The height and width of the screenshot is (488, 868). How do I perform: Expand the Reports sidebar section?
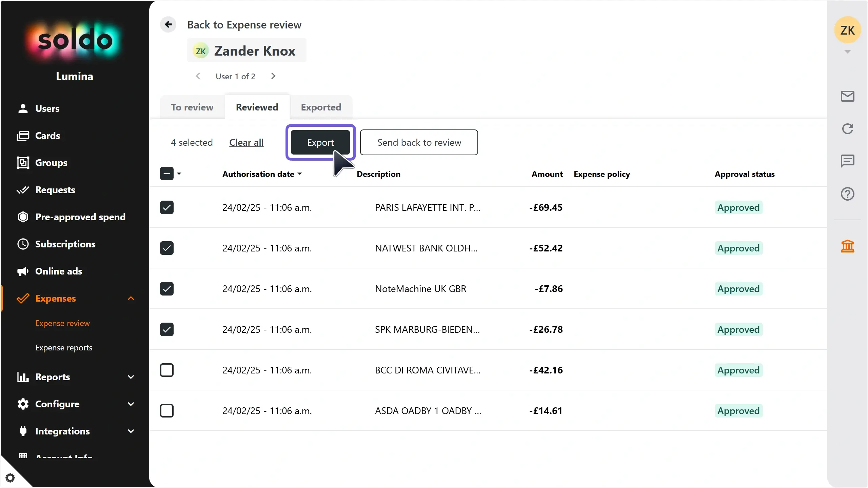pyautogui.click(x=131, y=377)
